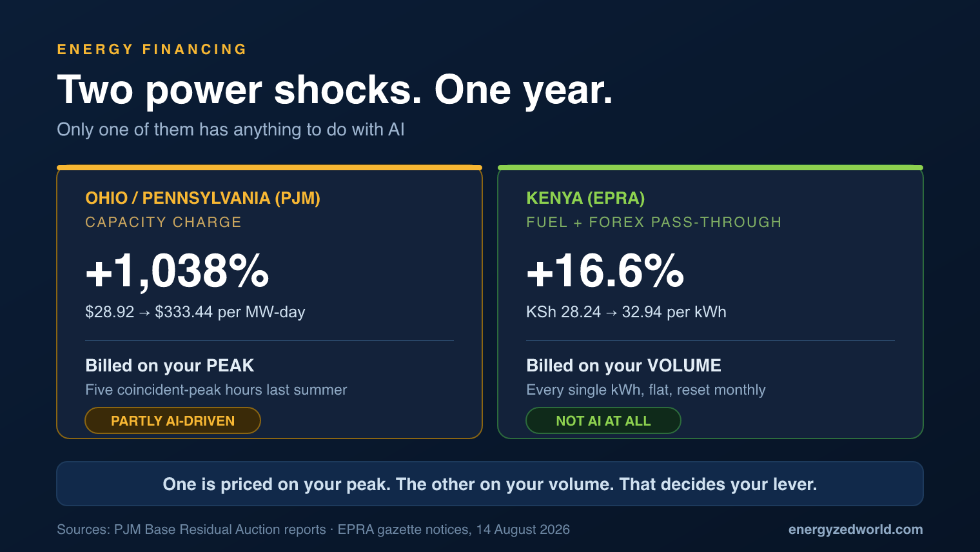Click Billed on your VOLUME heading
Image resolution: width=980 pixels, height=552 pixels.
(x=623, y=366)
